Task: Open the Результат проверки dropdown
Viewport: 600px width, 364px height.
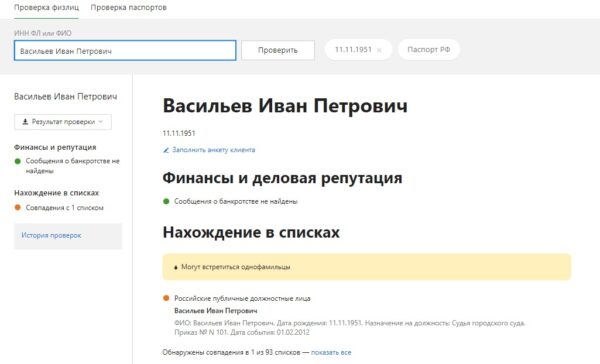Action: click(63, 122)
